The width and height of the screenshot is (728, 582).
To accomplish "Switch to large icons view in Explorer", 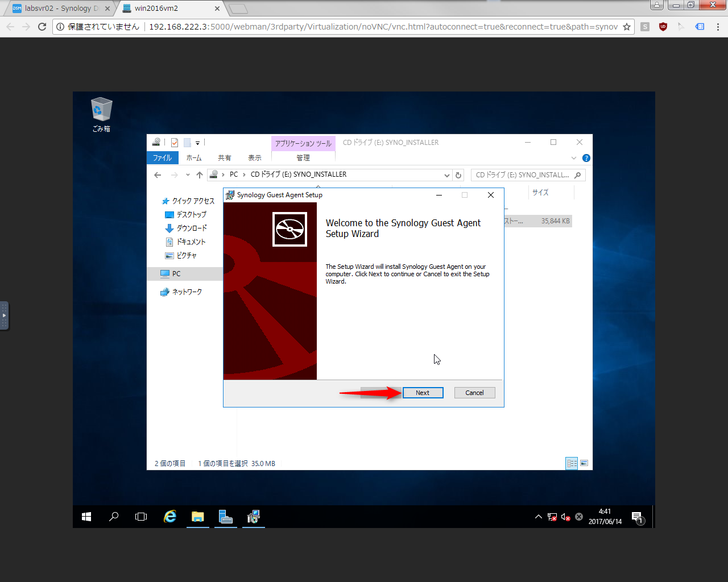I will 584,463.
